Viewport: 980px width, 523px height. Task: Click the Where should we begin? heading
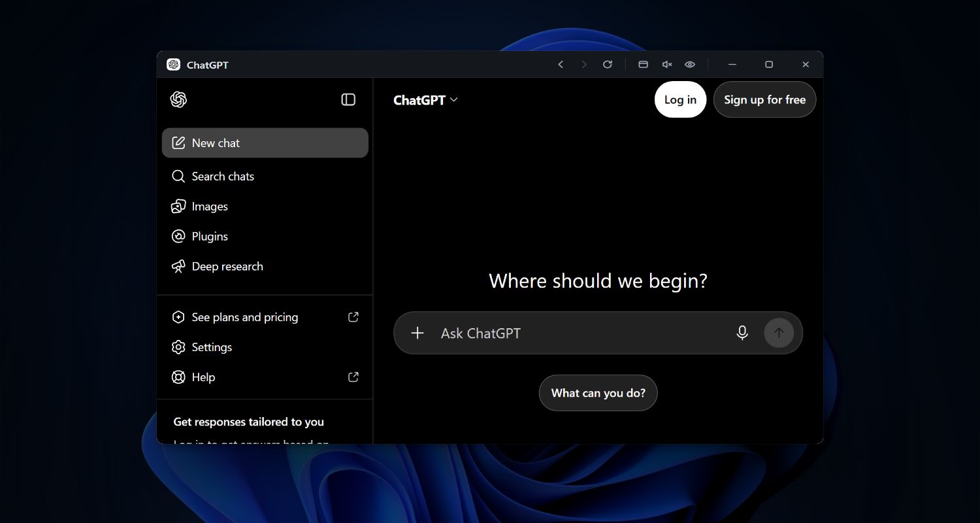[598, 281]
